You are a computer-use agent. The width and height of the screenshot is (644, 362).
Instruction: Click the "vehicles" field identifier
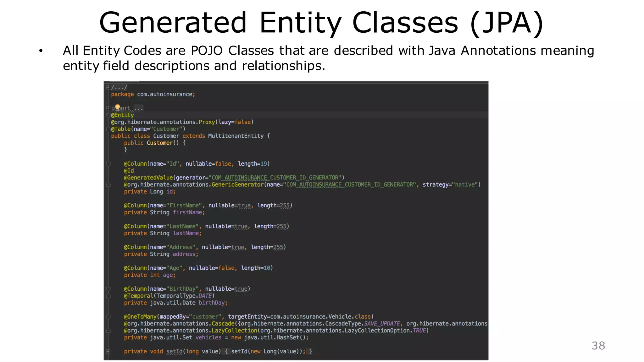click(x=208, y=337)
